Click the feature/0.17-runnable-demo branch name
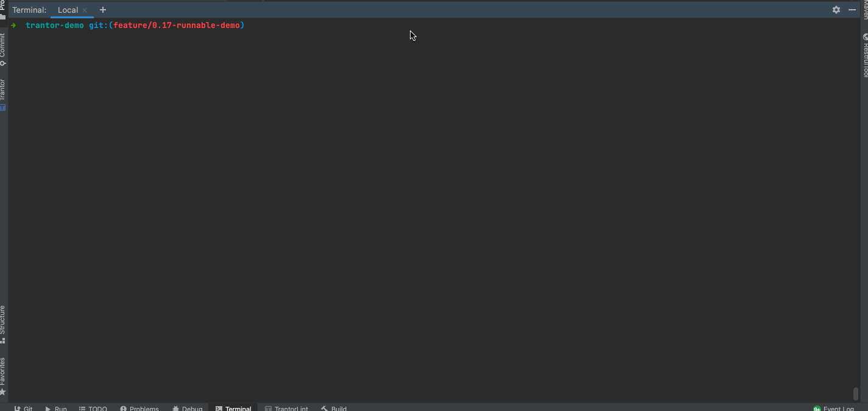Screen dimensions: 868x411 point(177,26)
